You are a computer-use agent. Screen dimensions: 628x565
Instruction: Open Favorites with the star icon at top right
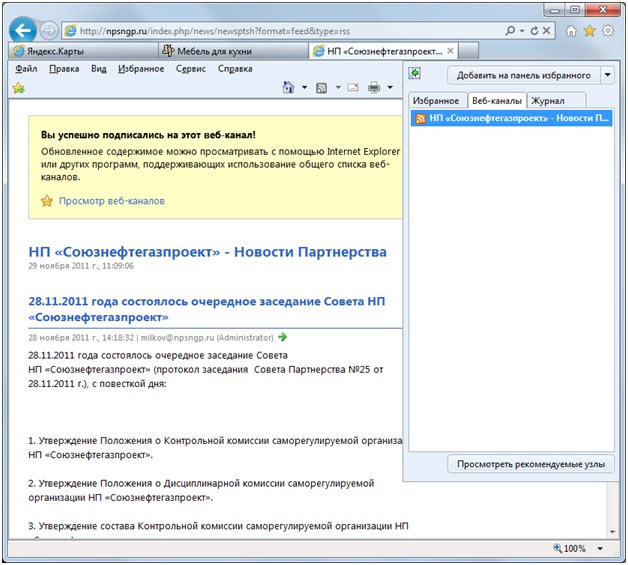point(590,31)
